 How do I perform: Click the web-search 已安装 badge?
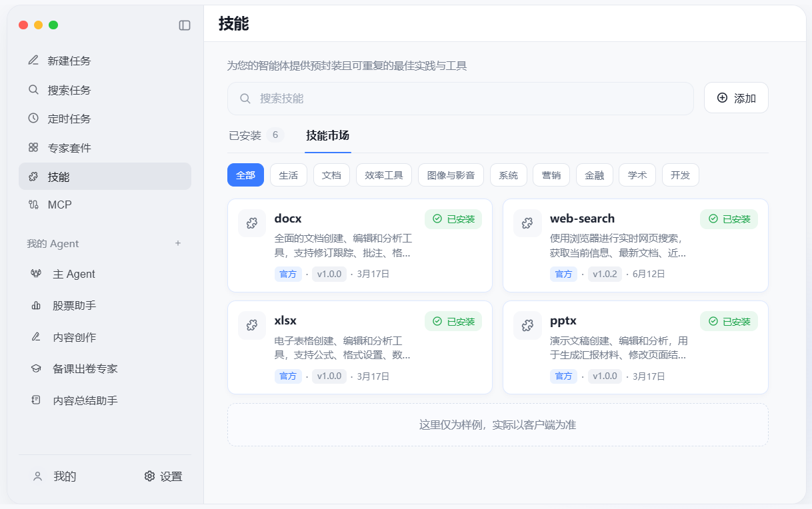[729, 219]
